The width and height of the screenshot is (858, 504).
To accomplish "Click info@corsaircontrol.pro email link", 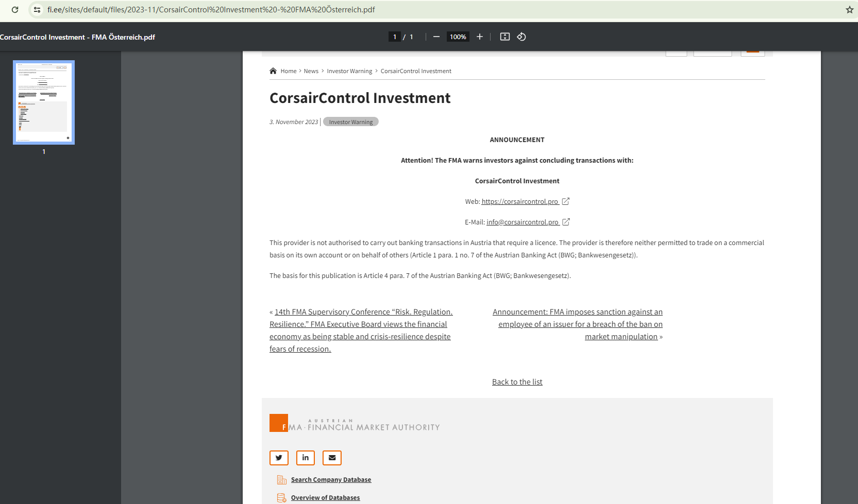I will [x=523, y=222].
